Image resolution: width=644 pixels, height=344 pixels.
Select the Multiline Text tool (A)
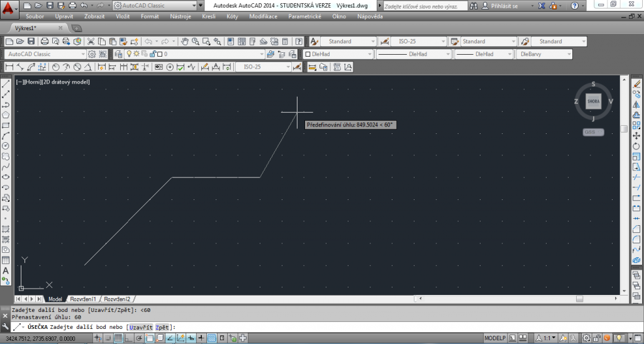pyautogui.click(x=6, y=270)
